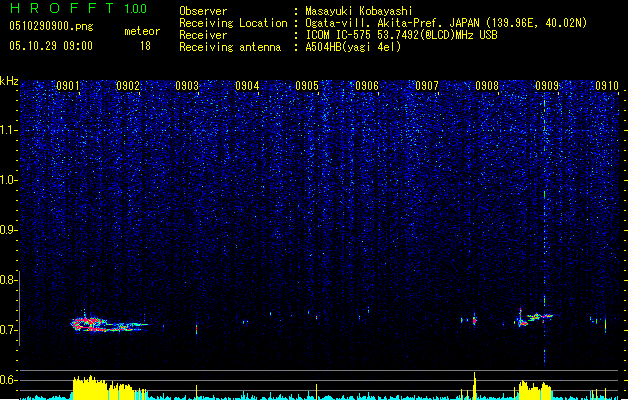Screen dimensions: 629x400
Task: Click the tall yellow power spike at 0908
Action: click(x=475, y=386)
